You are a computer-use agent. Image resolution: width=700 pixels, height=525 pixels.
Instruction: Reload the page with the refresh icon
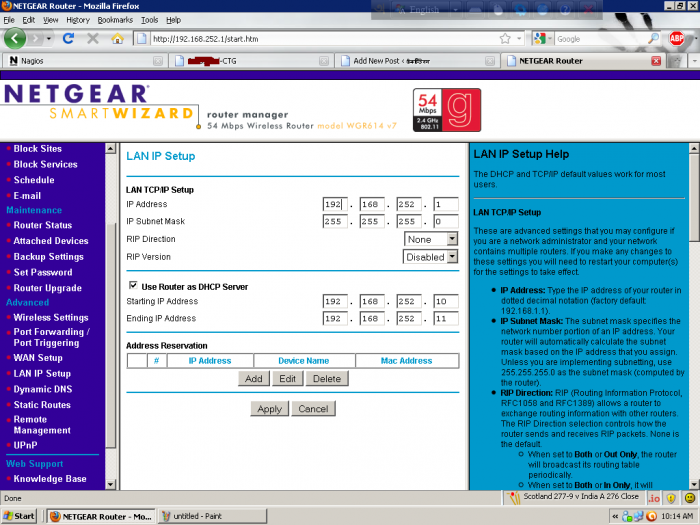[x=68, y=39]
